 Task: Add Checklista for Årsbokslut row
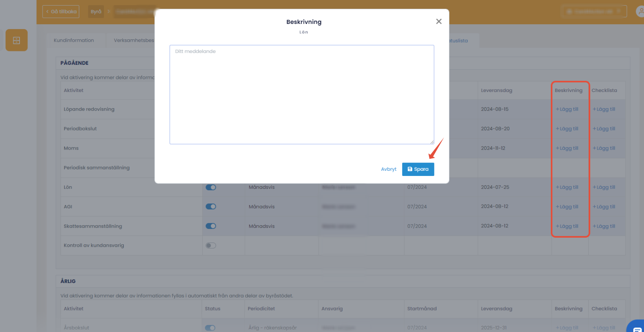pos(604,328)
